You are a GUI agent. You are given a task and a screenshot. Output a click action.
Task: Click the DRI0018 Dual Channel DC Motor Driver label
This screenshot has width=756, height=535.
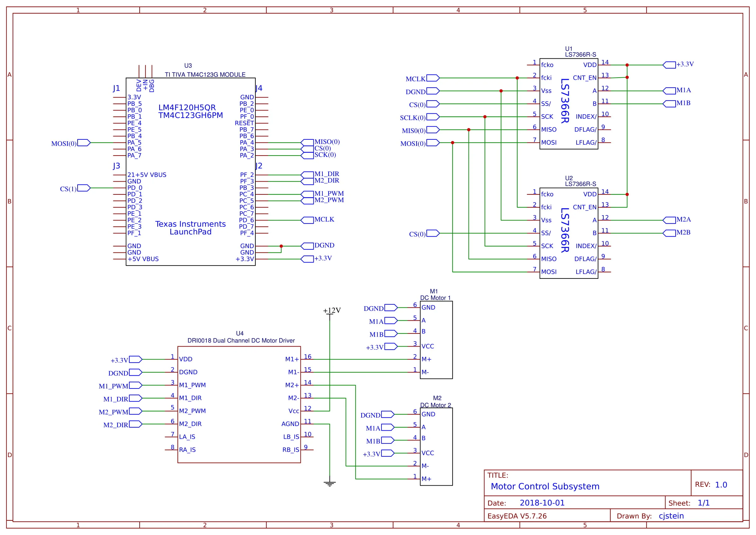(241, 340)
